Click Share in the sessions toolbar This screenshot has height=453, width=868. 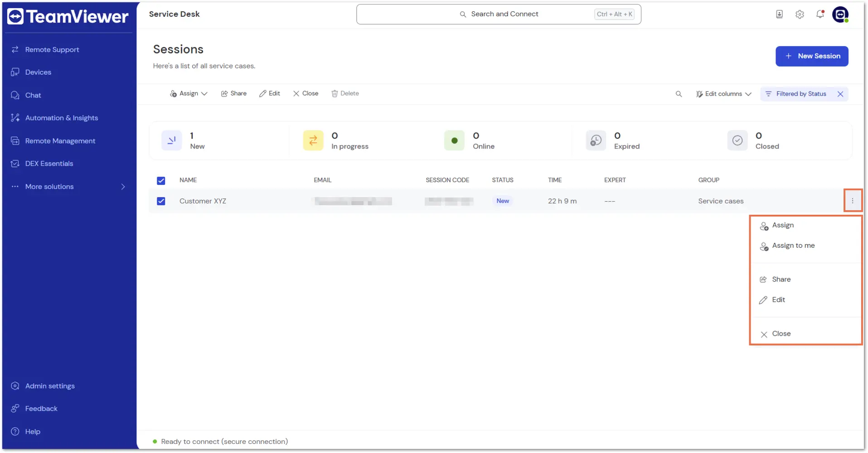(233, 93)
